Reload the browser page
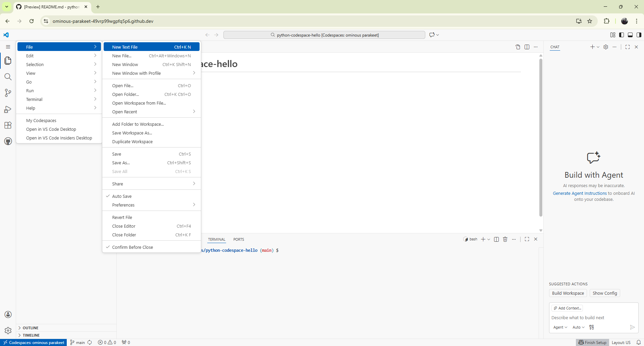 point(32,21)
